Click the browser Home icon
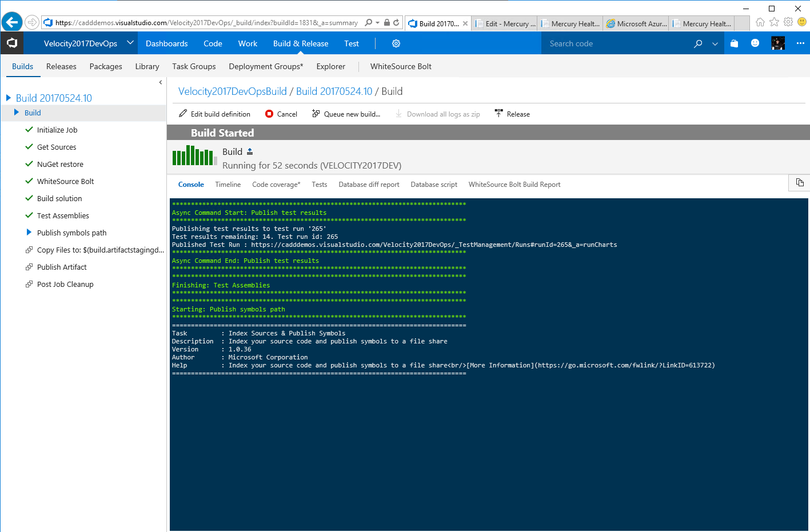The height and width of the screenshot is (532, 810). pos(760,22)
